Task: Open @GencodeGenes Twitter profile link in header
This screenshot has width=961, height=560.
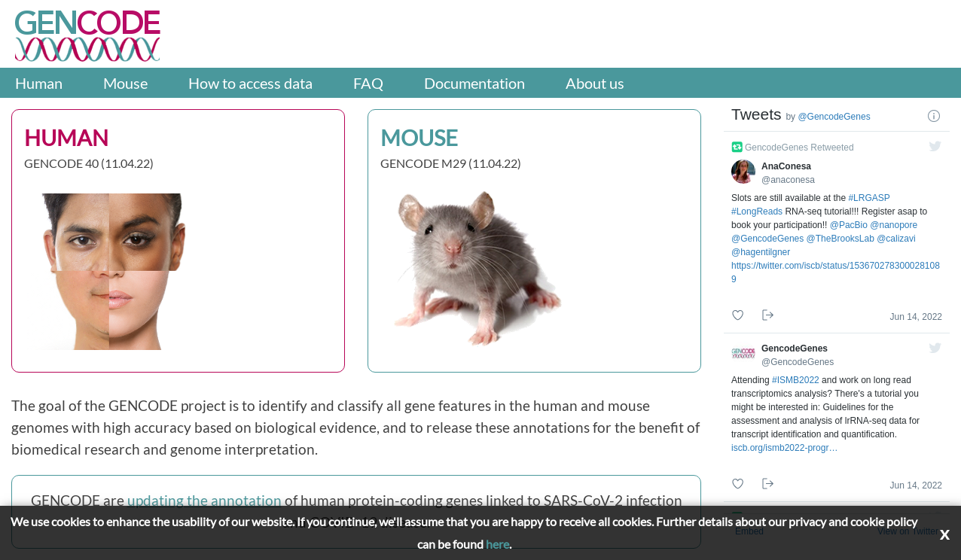Action: click(x=834, y=117)
